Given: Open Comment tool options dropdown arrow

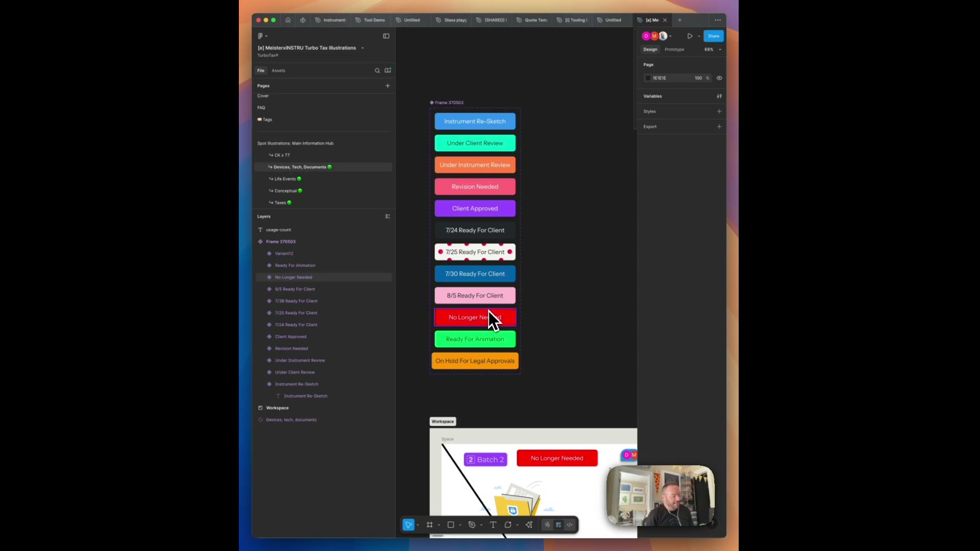Looking at the screenshot, I should point(518,525).
